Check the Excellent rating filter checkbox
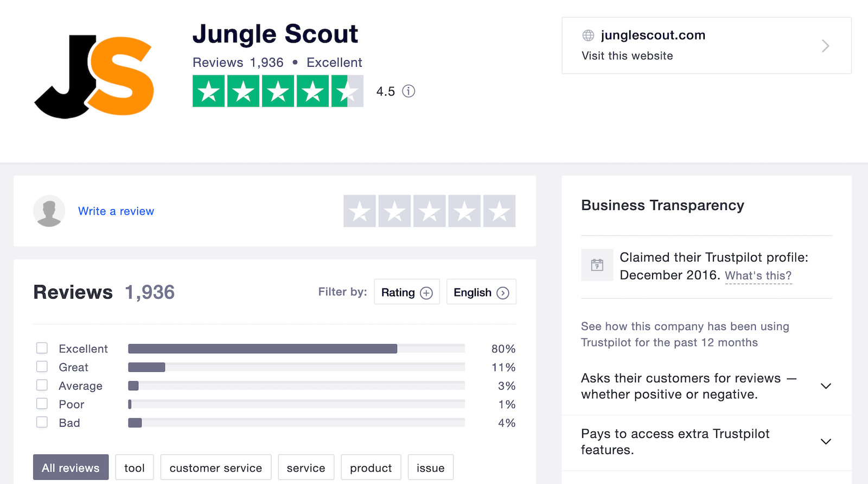The width and height of the screenshot is (868, 484). coord(42,348)
